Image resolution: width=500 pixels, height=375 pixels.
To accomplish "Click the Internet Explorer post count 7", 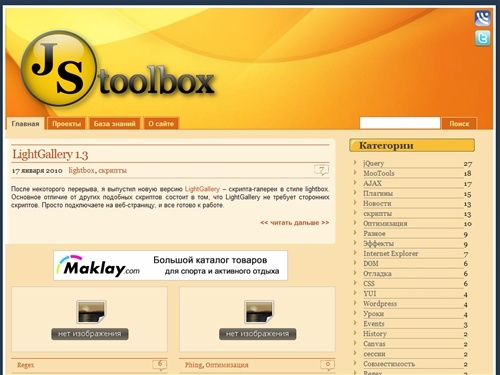I will 466,254.
